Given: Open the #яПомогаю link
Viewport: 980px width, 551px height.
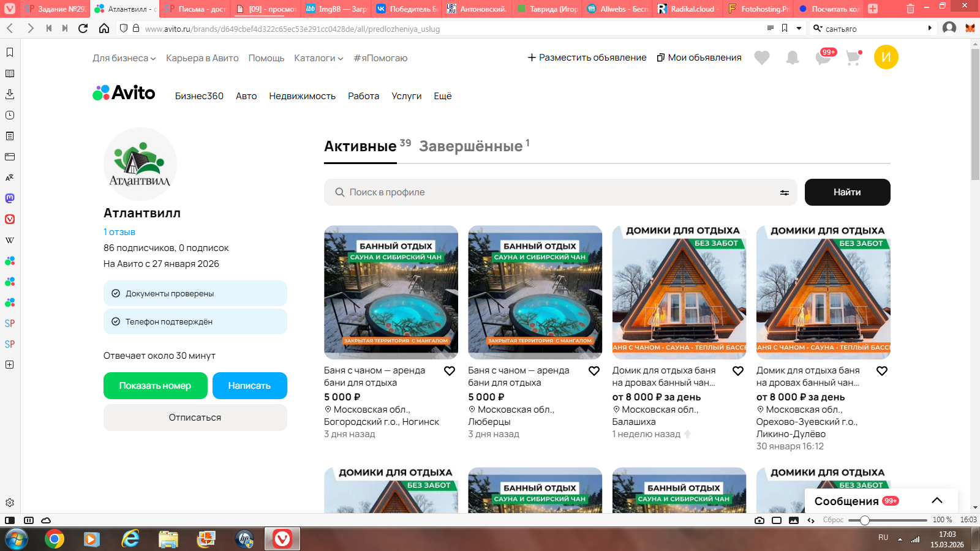Looking at the screenshot, I should pyautogui.click(x=380, y=58).
